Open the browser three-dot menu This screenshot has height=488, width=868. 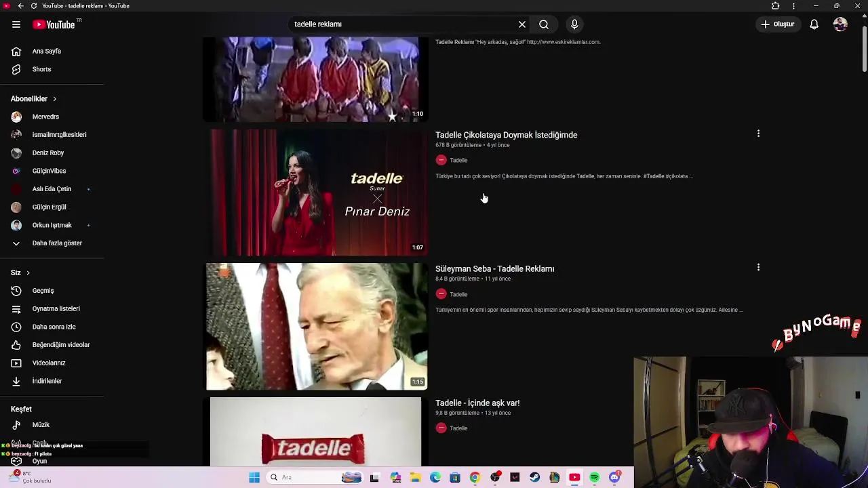793,5
